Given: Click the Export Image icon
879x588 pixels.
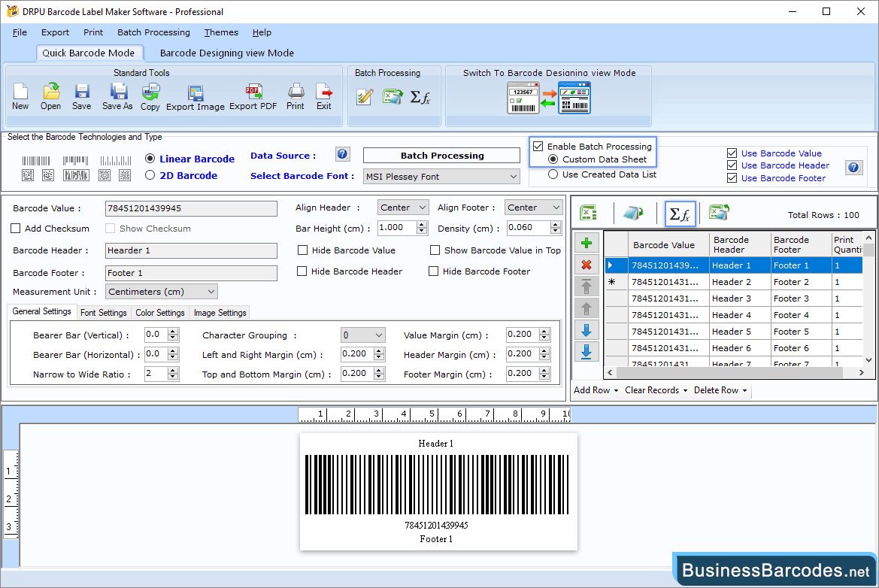Looking at the screenshot, I should click(x=195, y=98).
